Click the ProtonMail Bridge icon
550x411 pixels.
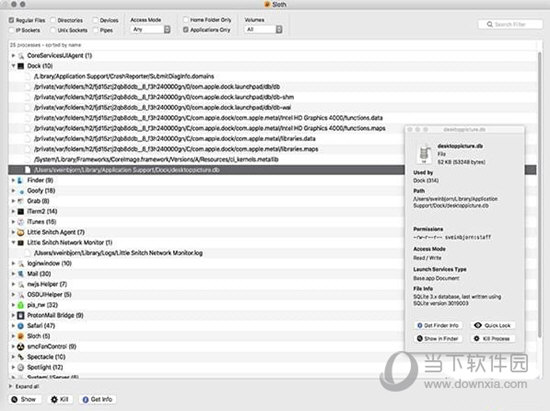(21, 315)
